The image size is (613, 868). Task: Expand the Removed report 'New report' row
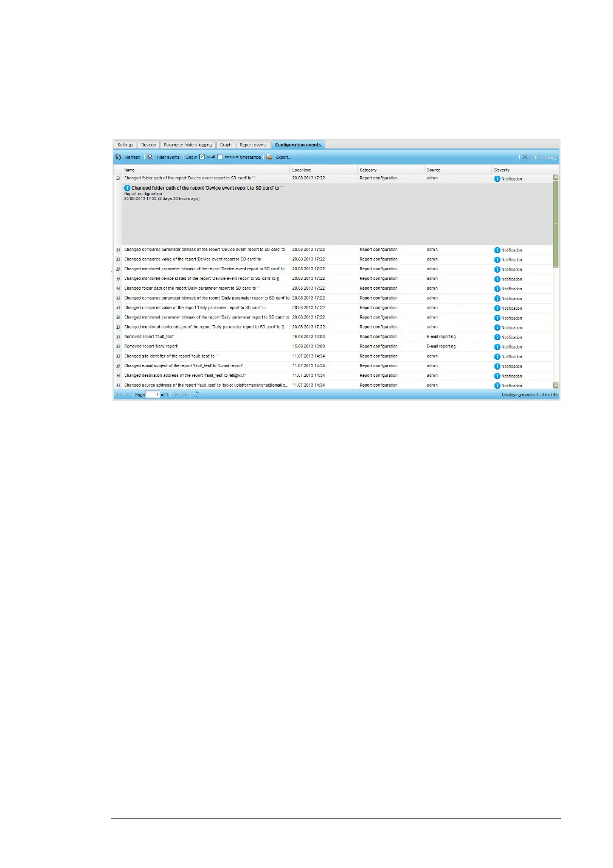click(x=118, y=346)
